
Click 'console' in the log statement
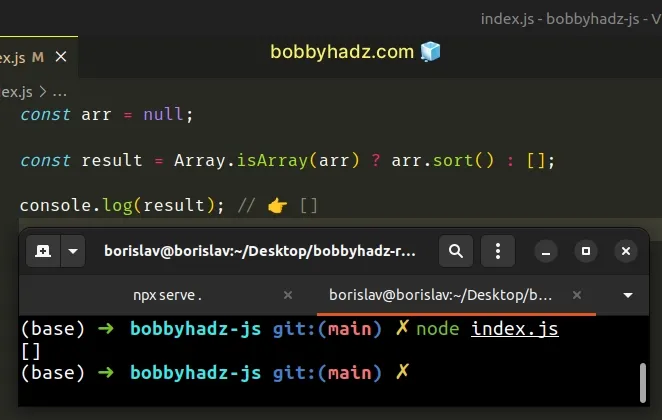coord(55,206)
